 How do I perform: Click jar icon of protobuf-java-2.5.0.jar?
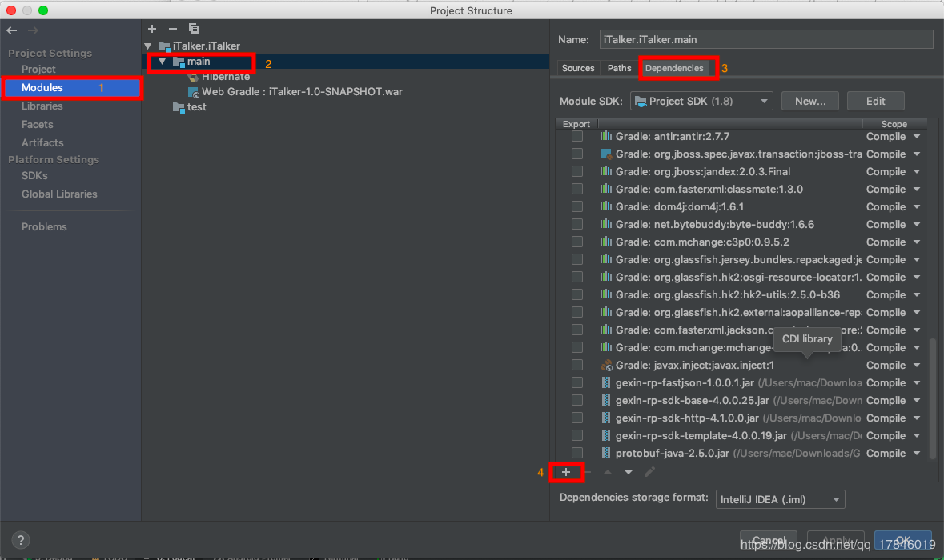(x=605, y=453)
